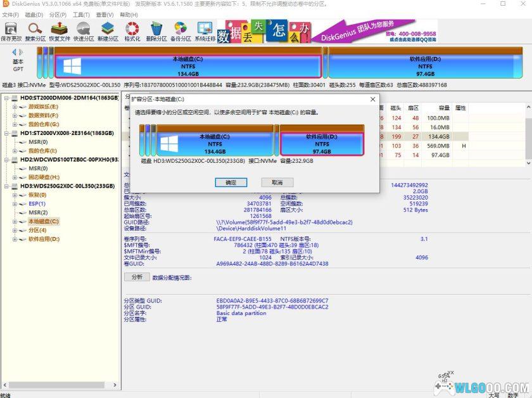Image resolution: width=532 pixels, height=398 pixels.
Task: Select the 软件应用(D:) partition in the dialog
Action: (x=322, y=144)
